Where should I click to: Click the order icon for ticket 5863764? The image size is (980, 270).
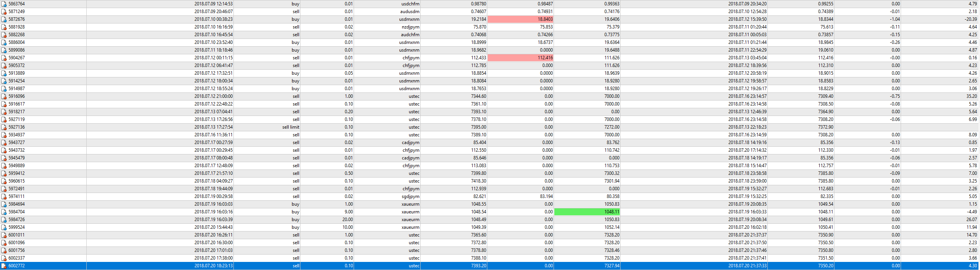(4, 4)
